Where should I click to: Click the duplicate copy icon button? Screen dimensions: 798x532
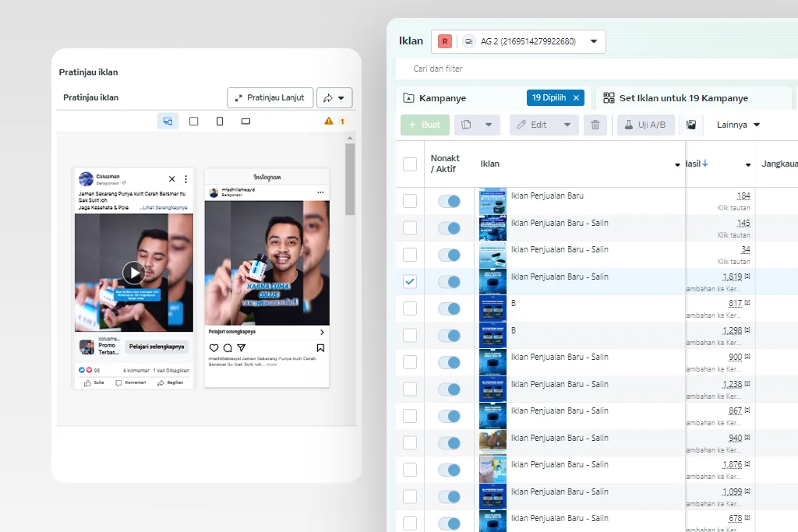pos(467,125)
